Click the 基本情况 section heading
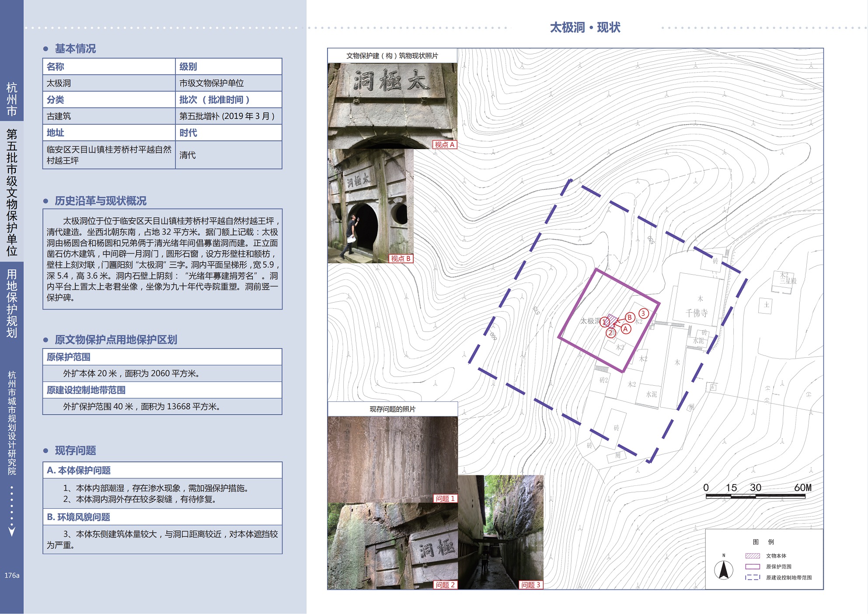This screenshot has width=868, height=614. [x=75, y=49]
